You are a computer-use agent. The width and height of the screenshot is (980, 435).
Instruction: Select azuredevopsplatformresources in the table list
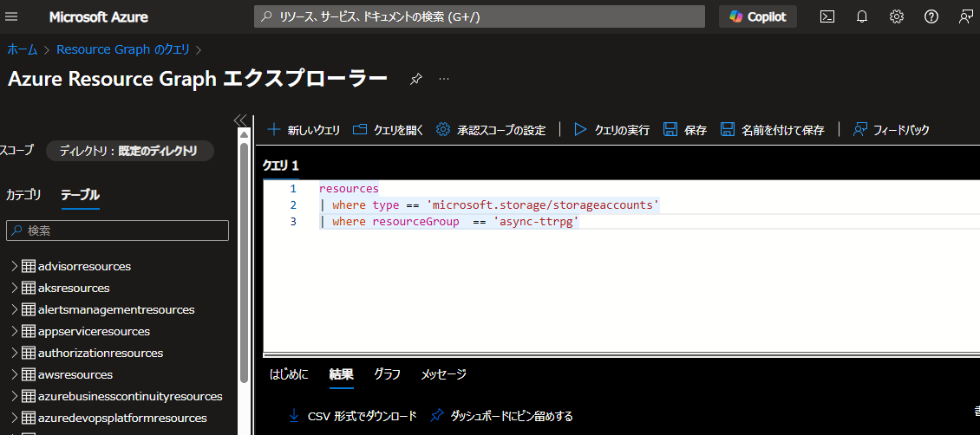122,419
